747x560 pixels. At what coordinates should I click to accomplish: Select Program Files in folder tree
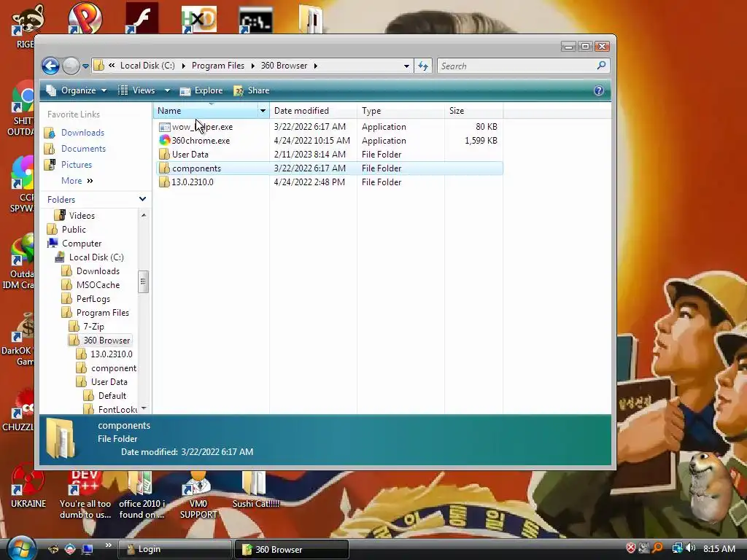coord(102,313)
